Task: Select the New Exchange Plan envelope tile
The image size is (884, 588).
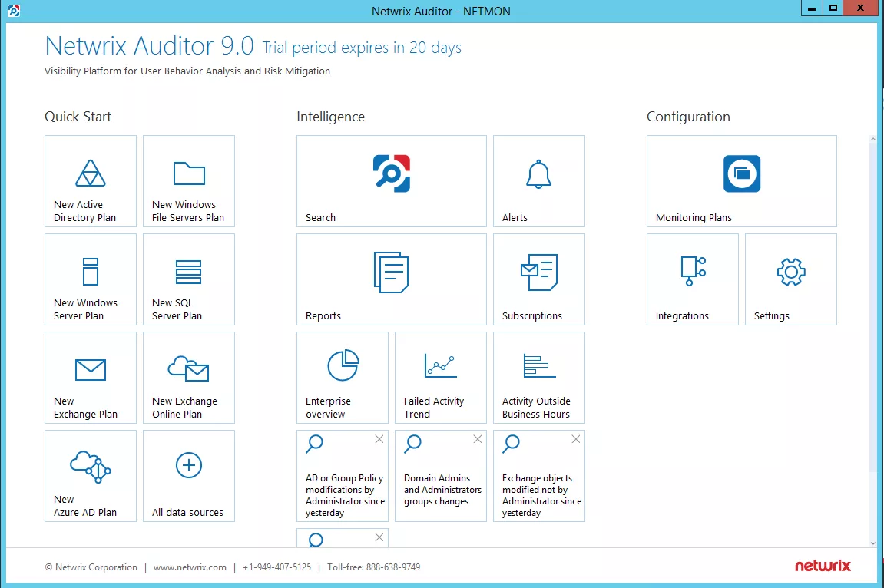Action: coord(90,378)
